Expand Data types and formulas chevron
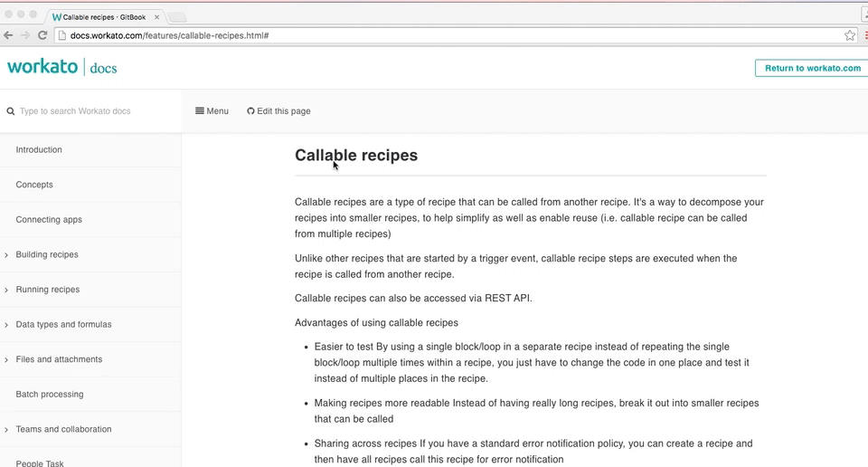Screen dimensions: 868x467 tap(6, 325)
